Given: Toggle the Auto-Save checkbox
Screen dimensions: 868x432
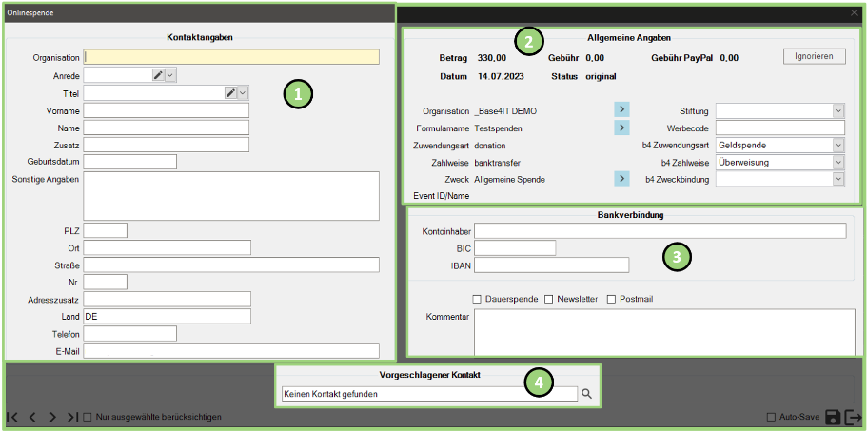Looking at the screenshot, I should 772,417.
